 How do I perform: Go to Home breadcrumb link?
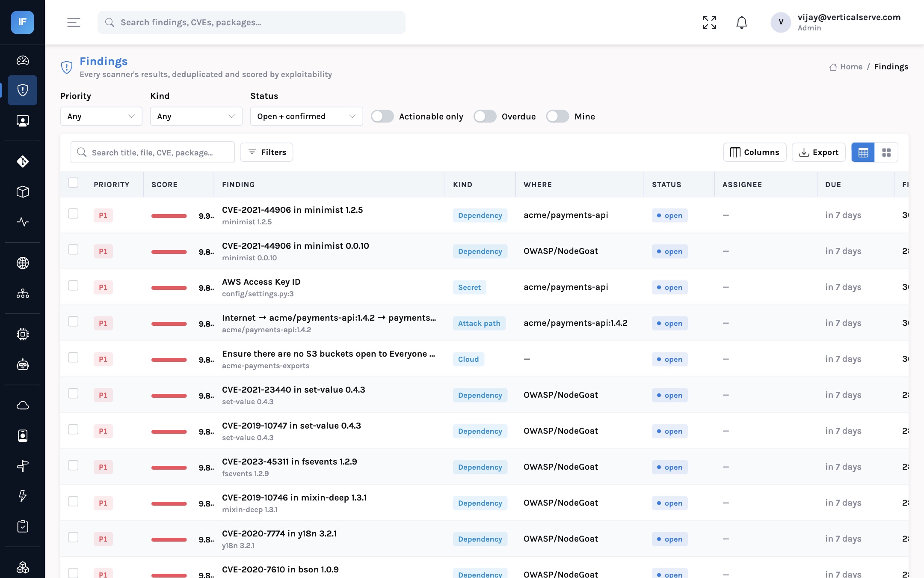846,67
